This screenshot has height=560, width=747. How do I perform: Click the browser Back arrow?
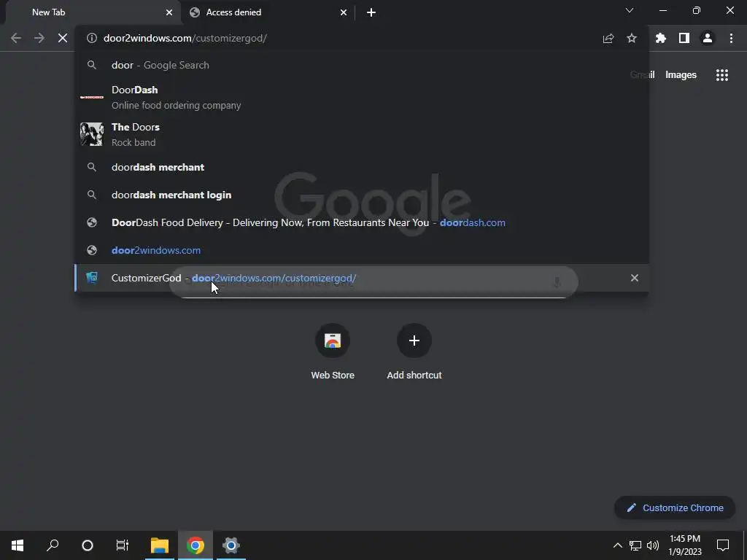point(16,38)
